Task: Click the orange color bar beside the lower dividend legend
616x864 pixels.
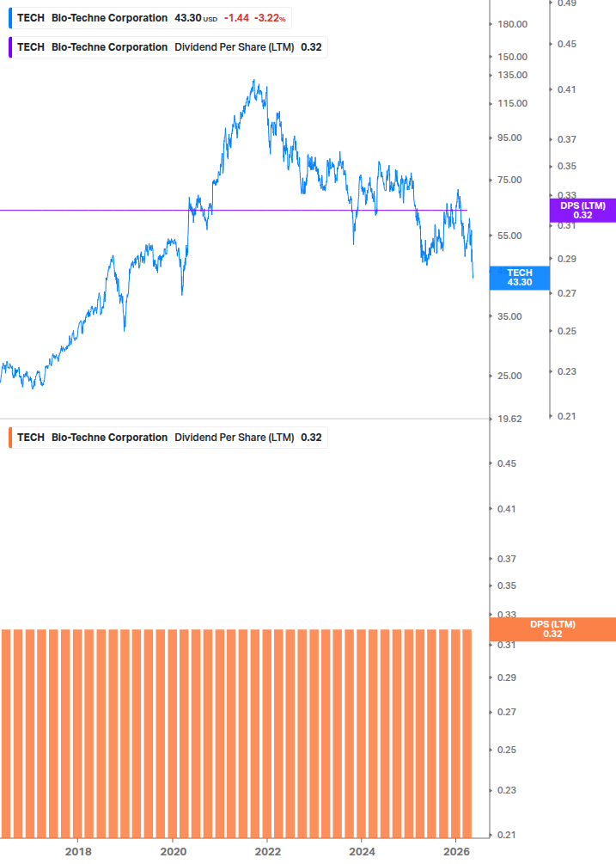Action: 10,438
